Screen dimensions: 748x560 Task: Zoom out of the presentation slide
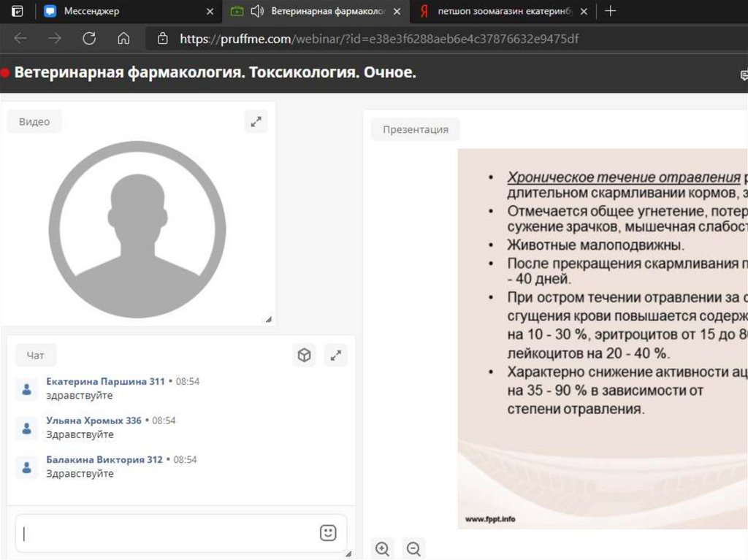[x=413, y=548]
